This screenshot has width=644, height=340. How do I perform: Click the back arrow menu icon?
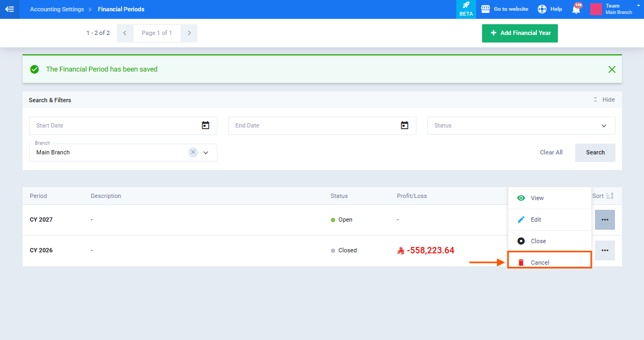tap(10, 9)
